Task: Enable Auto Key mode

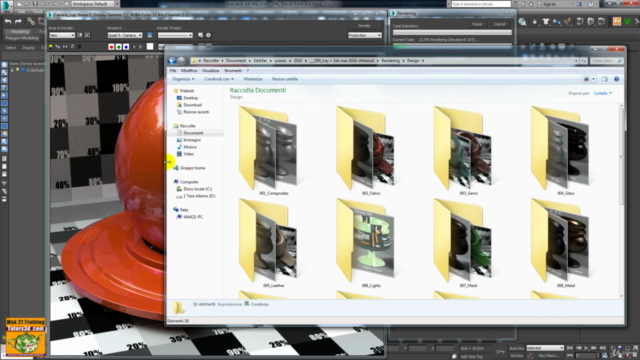Action: tap(516, 348)
